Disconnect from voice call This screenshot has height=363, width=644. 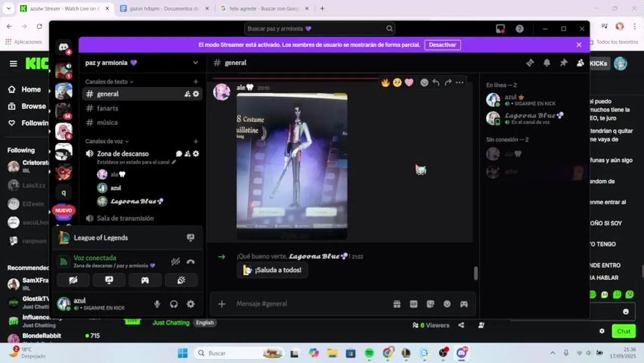tap(190, 262)
